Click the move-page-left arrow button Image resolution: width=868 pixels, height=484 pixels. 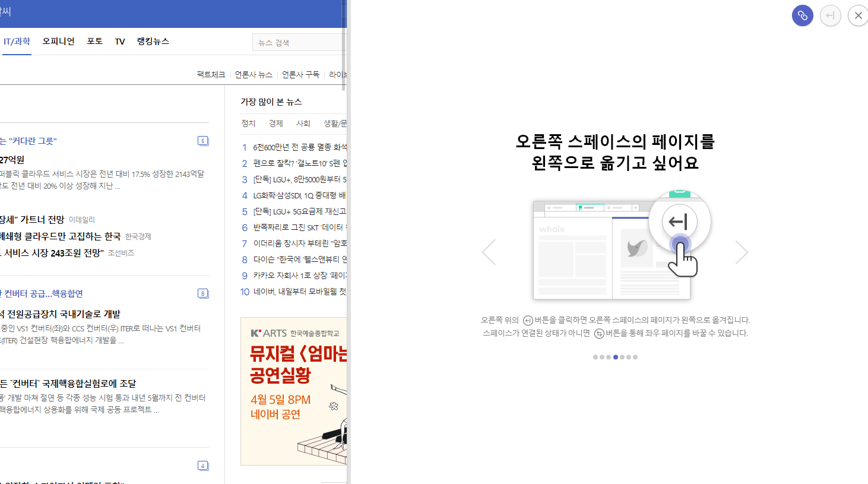pos(830,15)
